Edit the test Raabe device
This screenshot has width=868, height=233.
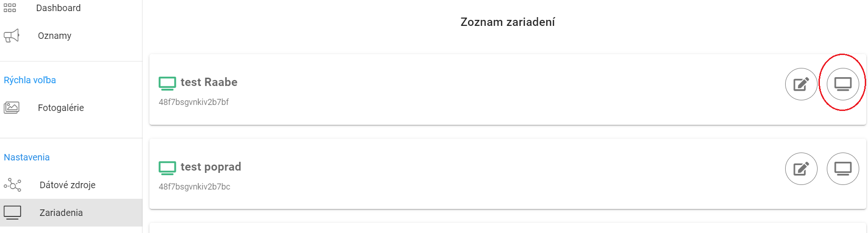(x=801, y=84)
